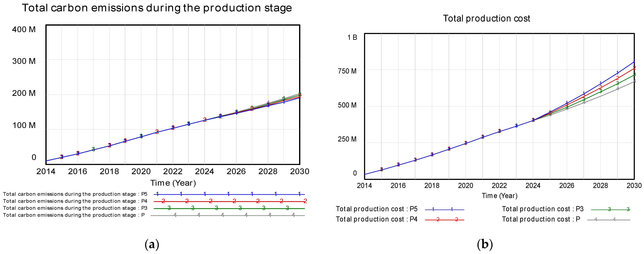Click the '2026' x-axis label in chart (b)
This screenshot has height=254, width=644.
(x=567, y=186)
